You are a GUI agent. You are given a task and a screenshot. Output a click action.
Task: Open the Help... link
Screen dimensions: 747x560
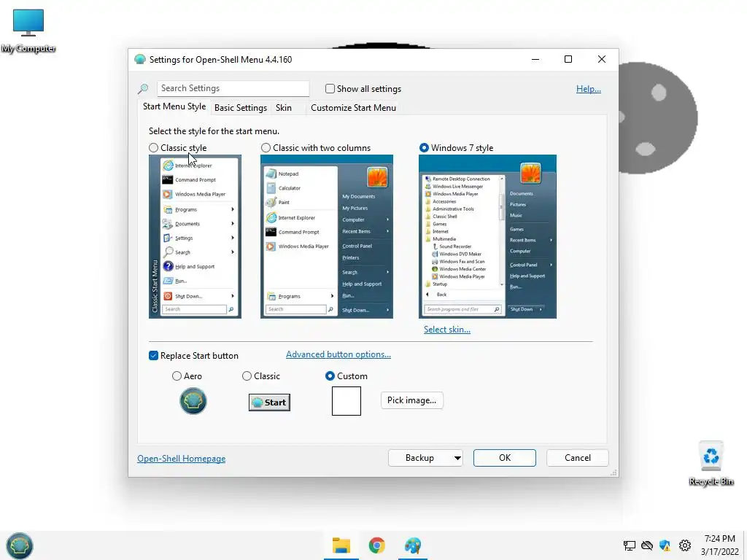click(589, 89)
